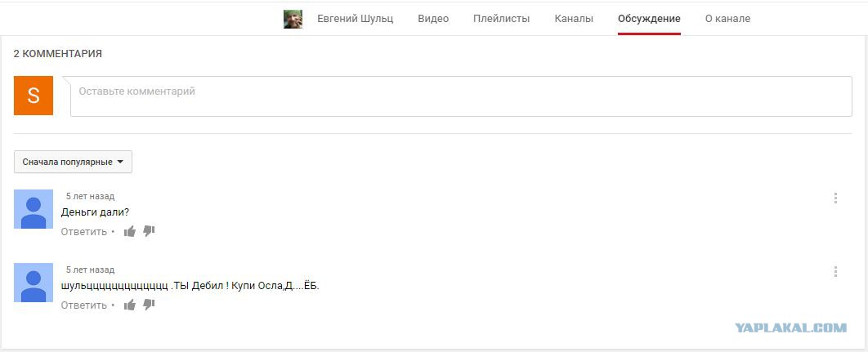
Task: Open the Евгений Шульц channel home
Action: coord(356,19)
